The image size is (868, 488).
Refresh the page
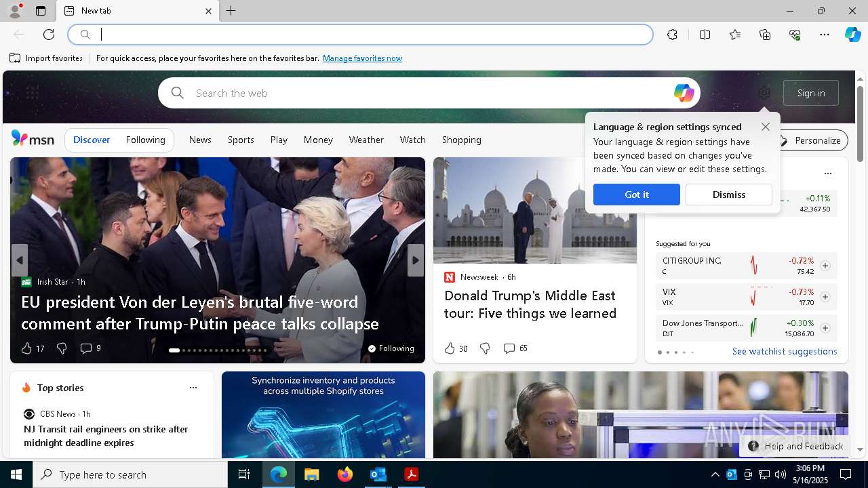tap(49, 35)
